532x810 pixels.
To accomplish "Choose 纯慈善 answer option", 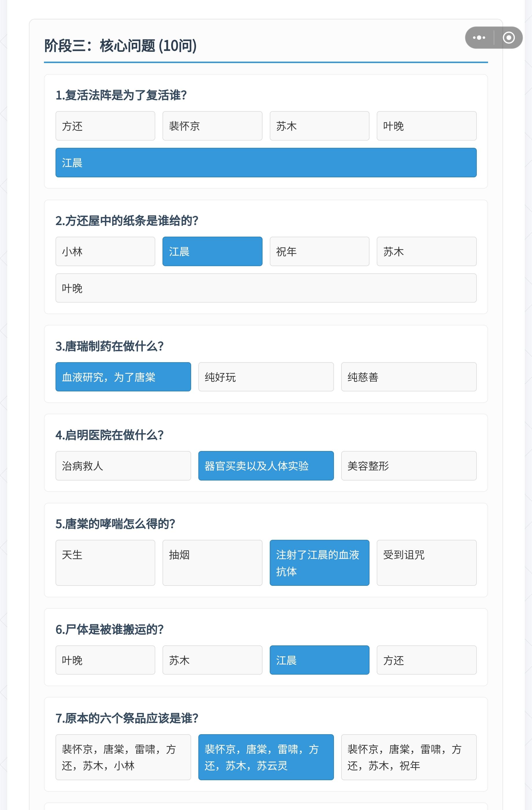I will click(x=409, y=377).
